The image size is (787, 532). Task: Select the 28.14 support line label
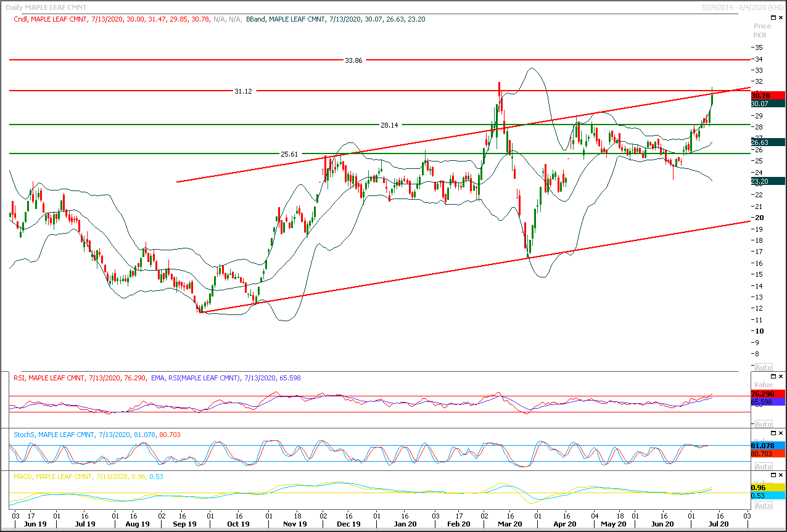pyautogui.click(x=389, y=125)
